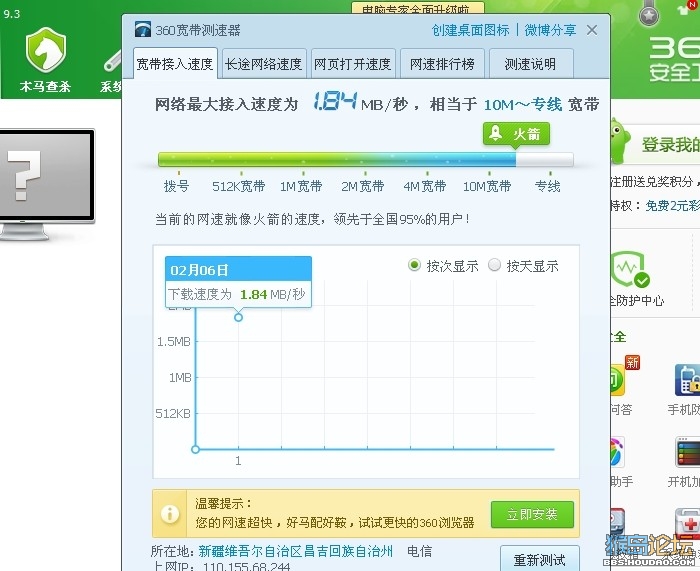
Task: Click the first-aid kit icon in the 360 window
Action: (688, 523)
